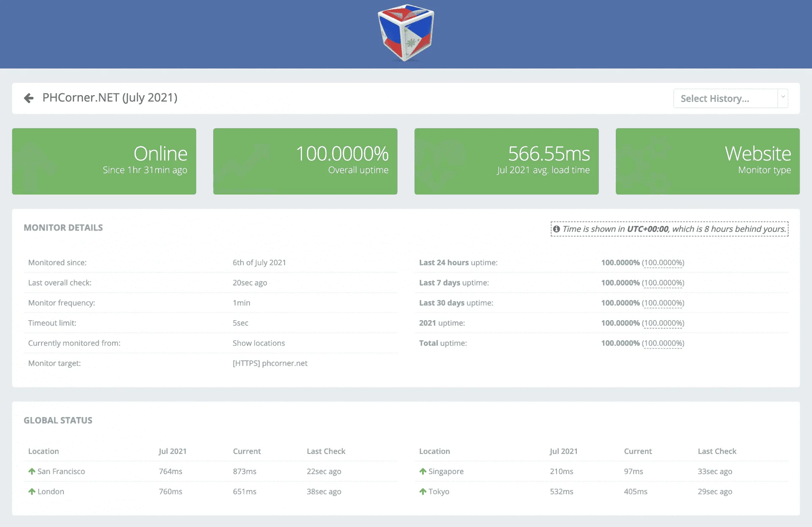Click the '20sec ago' last check value

250,283
